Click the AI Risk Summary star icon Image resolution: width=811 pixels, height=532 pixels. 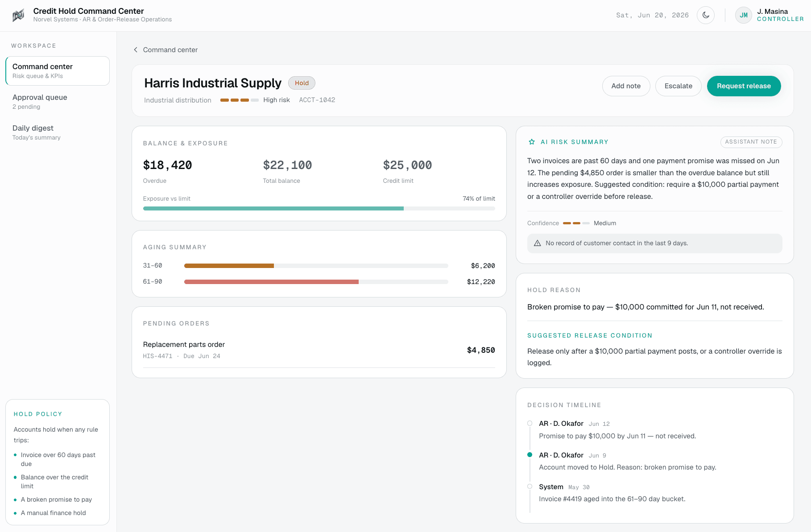[532, 142]
